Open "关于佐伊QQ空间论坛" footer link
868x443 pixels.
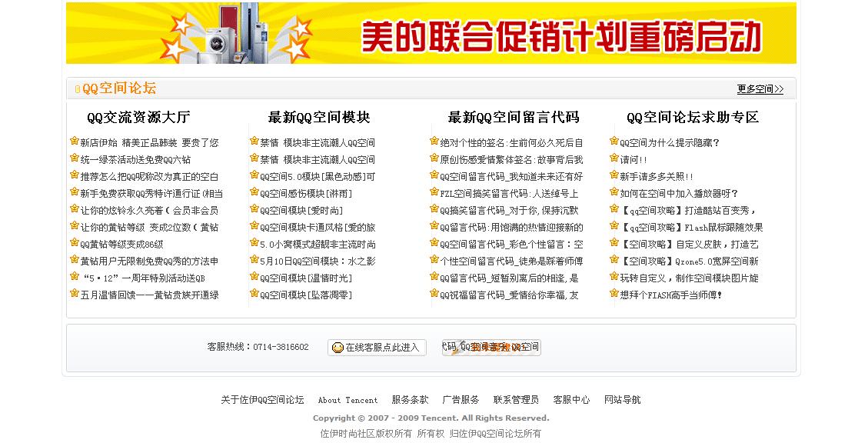[x=262, y=400]
